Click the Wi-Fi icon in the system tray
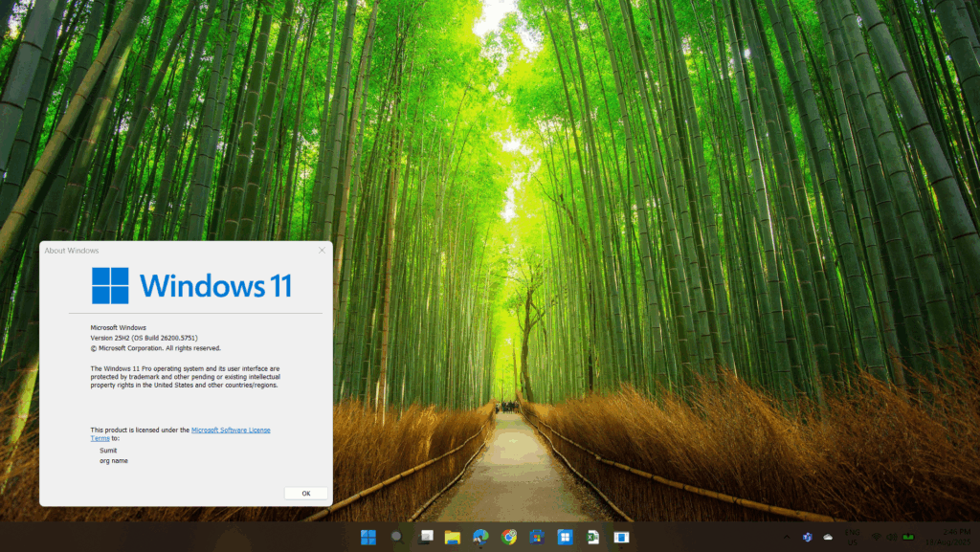The width and height of the screenshot is (980, 552). tap(877, 537)
